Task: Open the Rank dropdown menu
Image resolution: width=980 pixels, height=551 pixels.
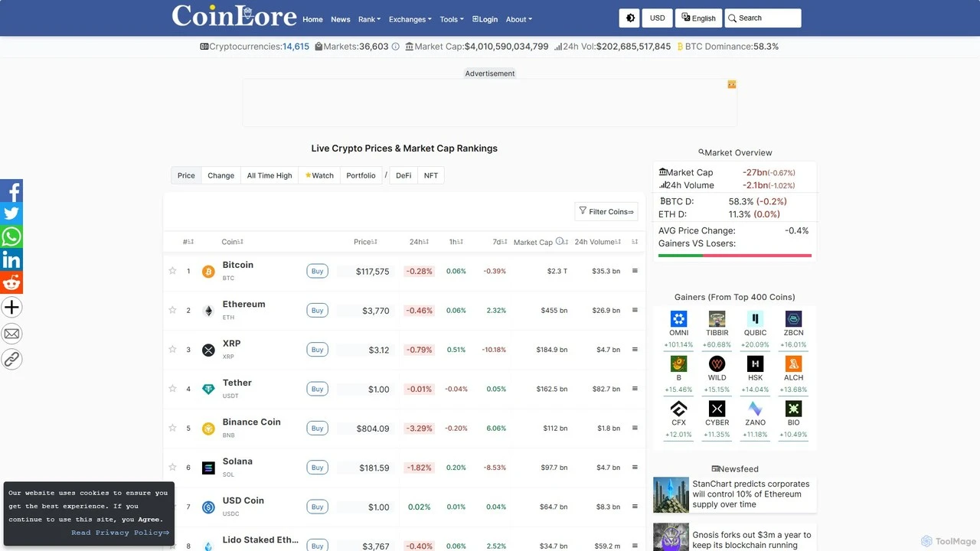Action: click(370, 19)
